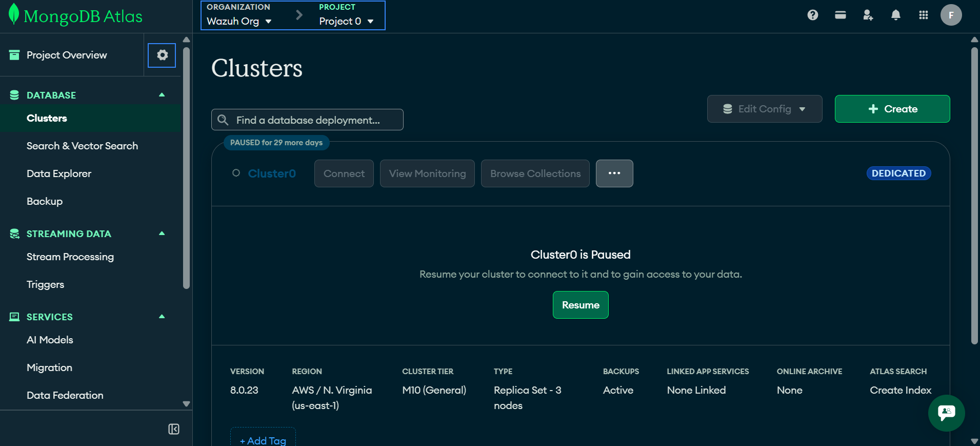Open the Edit Config dropdown
Screen dimensions: 980x446
(765, 109)
